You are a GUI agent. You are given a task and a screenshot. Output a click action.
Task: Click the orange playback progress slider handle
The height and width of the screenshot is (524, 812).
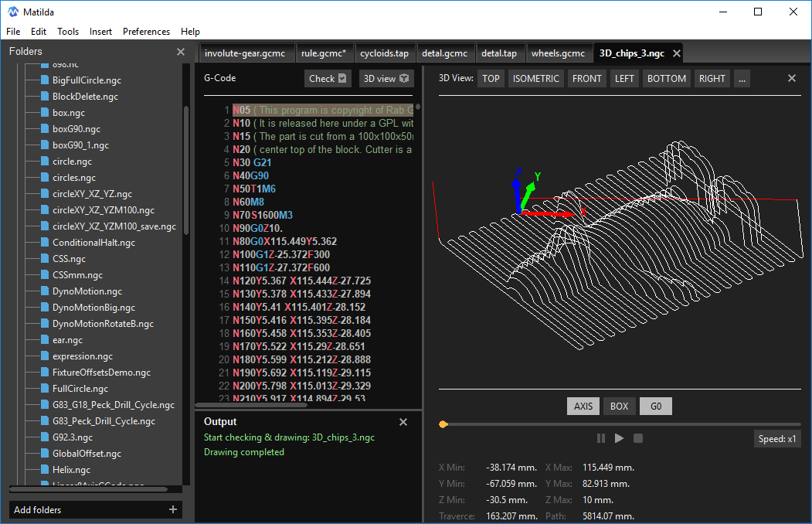(443, 424)
